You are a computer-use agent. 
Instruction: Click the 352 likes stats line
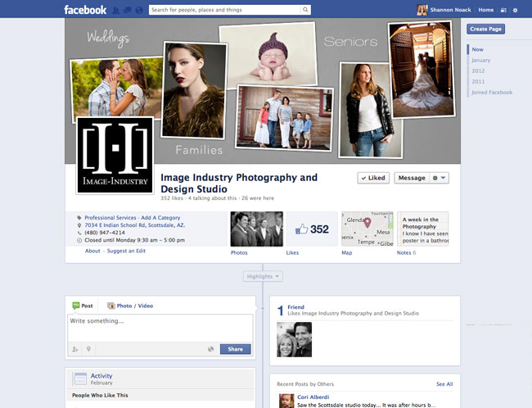[x=217, y=198]
